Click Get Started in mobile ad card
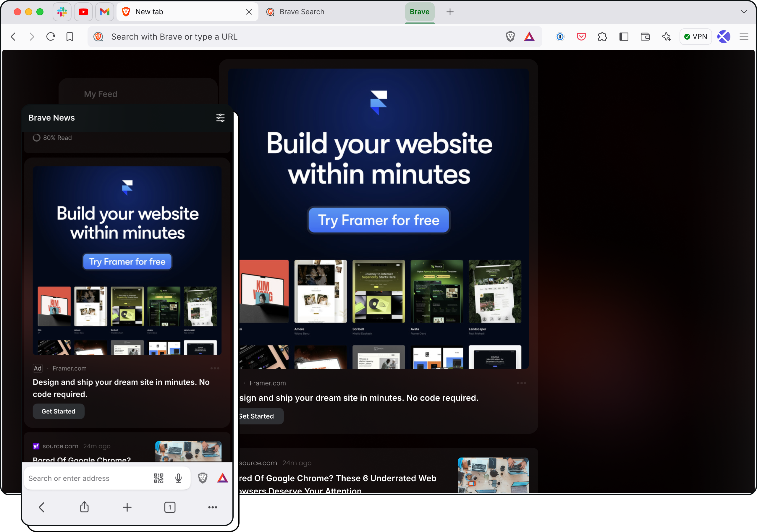This screenshot has width=757, height=532. [58, 411]
